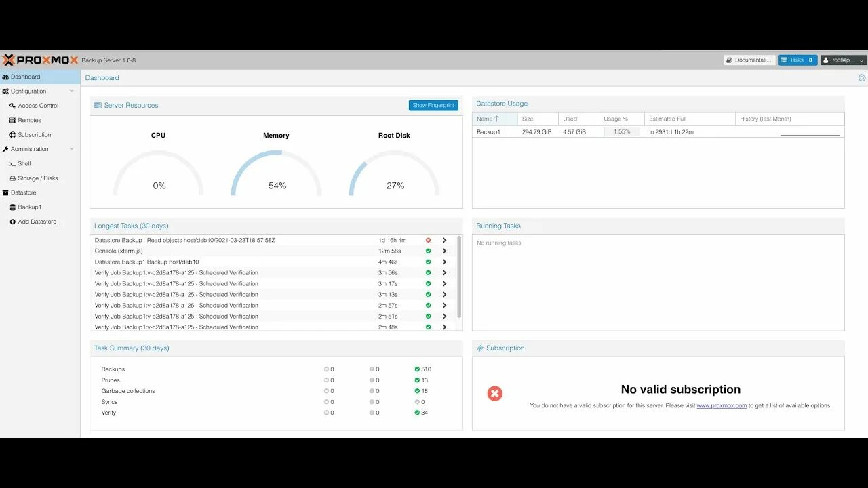Screen dimensions: 868x488
Task: Open Subscription in sidebar
Action: [40, 135]
